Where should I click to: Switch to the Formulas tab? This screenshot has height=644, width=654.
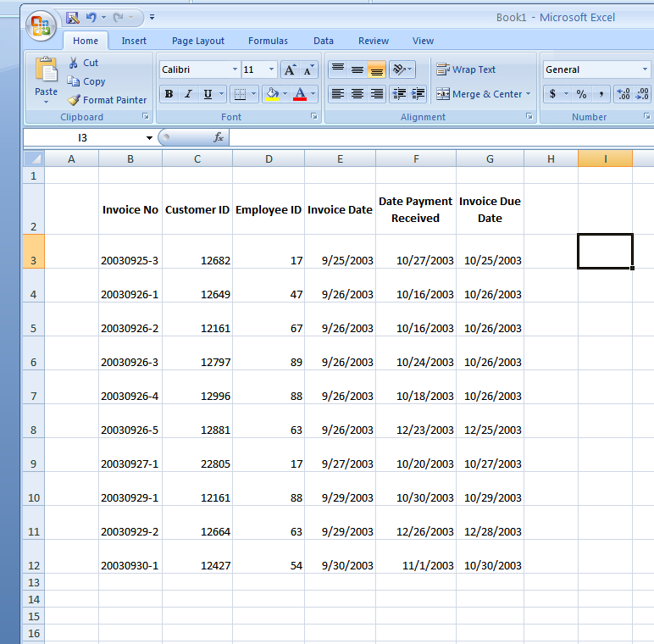[268, 41]
